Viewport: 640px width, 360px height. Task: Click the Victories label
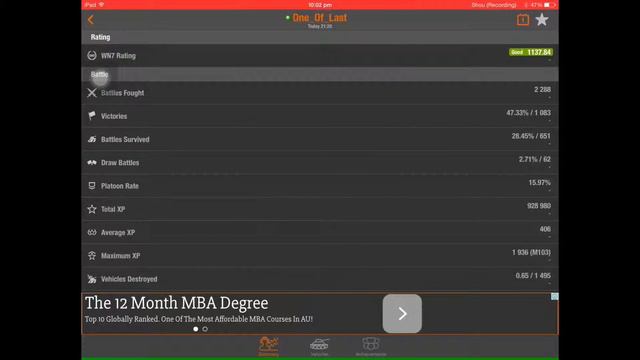click(x=114, y=116)
